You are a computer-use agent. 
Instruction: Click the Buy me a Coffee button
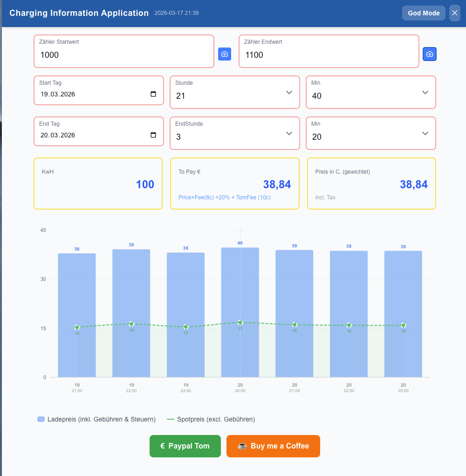[273, 446]
